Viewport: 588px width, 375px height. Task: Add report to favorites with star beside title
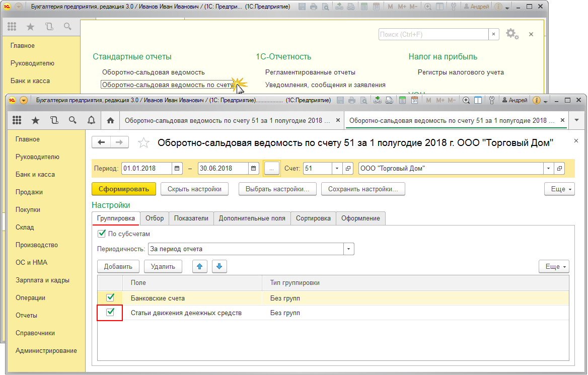click(144, 143)
